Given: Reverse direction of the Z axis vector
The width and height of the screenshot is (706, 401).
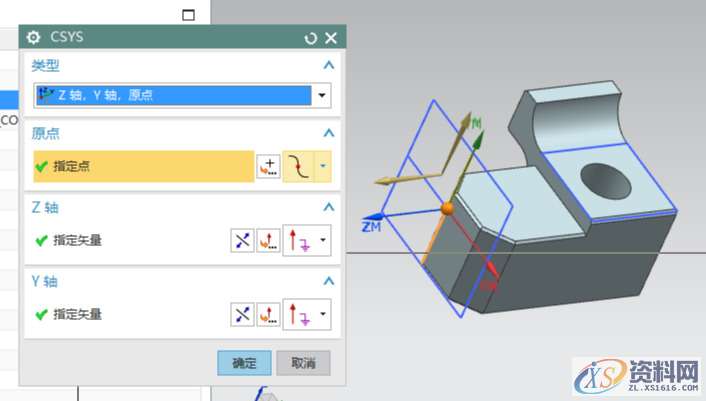Looking at the screenshot, I should coord(243,241).
